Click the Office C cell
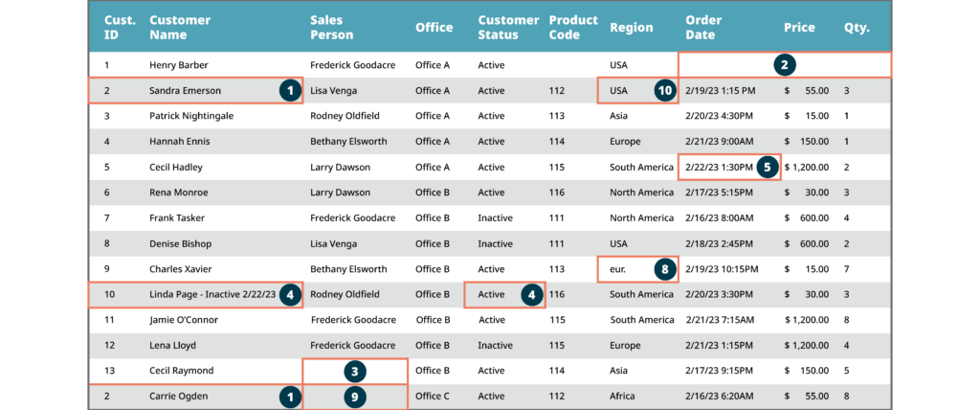Screen dimensions: 980x410 (x=433, y=396)
